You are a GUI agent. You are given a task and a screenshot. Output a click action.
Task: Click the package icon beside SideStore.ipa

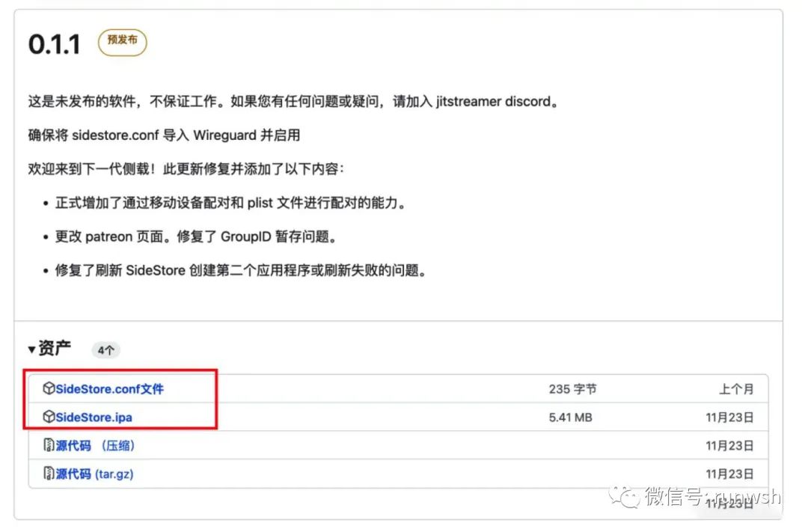(49, 417)
